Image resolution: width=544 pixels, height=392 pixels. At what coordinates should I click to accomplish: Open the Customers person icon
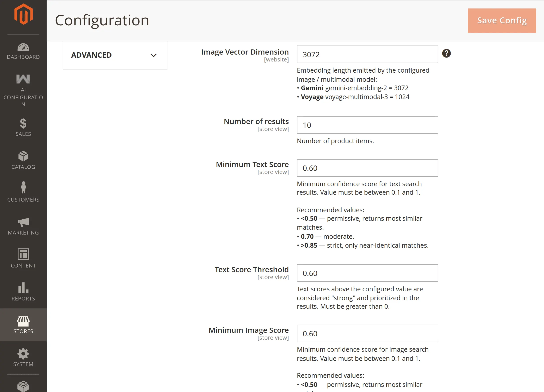click(23, 188)
